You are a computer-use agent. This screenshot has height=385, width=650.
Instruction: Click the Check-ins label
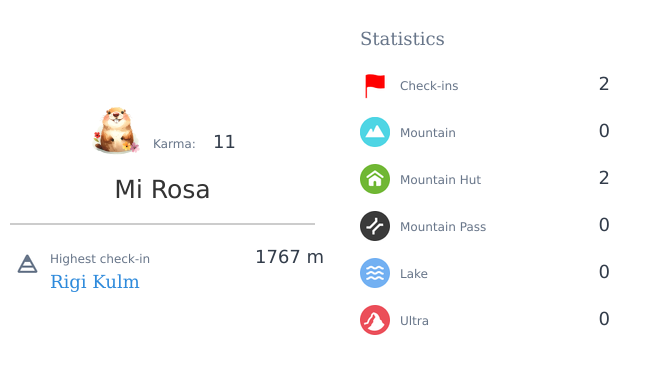[429, 86]
